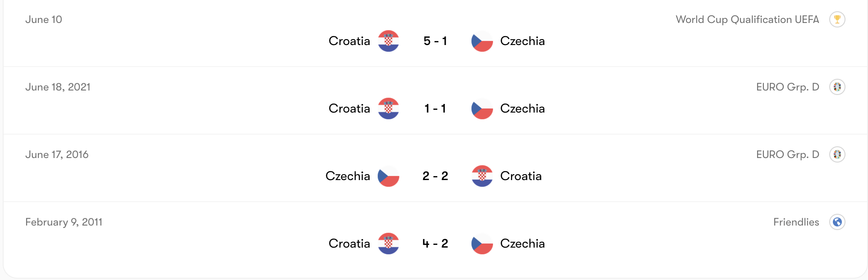Open EURO Grp. D for the 2021 match
The width and height of the screenshot is (868, 280).
coord(787,87)
